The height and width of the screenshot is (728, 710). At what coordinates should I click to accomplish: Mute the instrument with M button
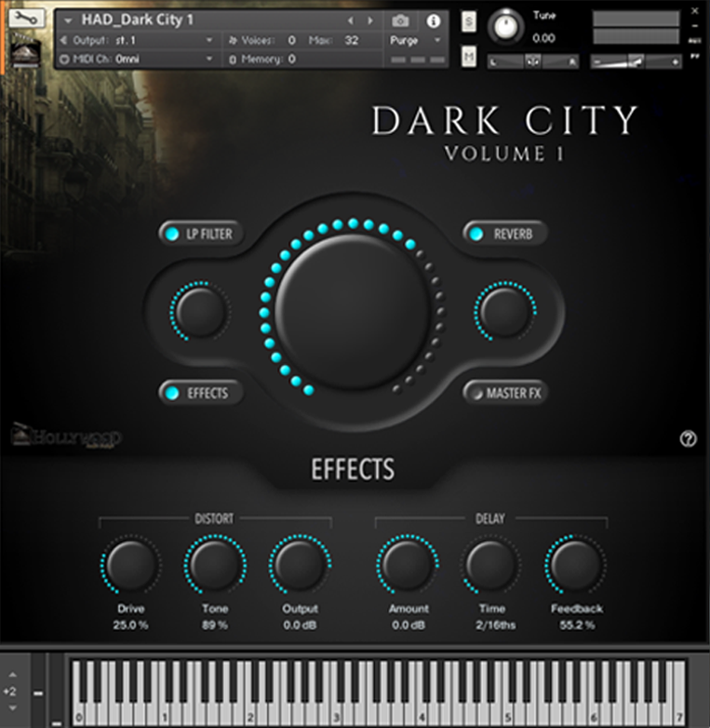click(469, 57)
